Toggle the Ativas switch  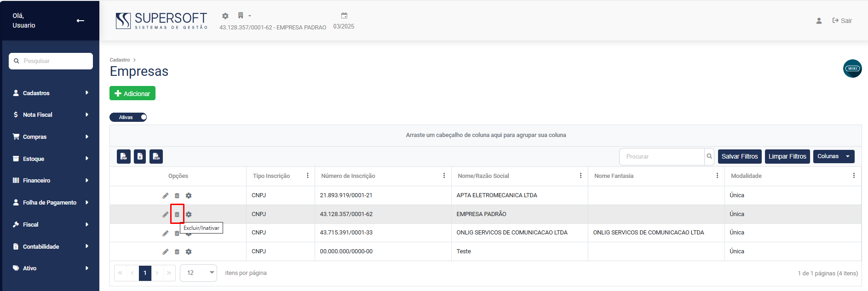(128, 117)
